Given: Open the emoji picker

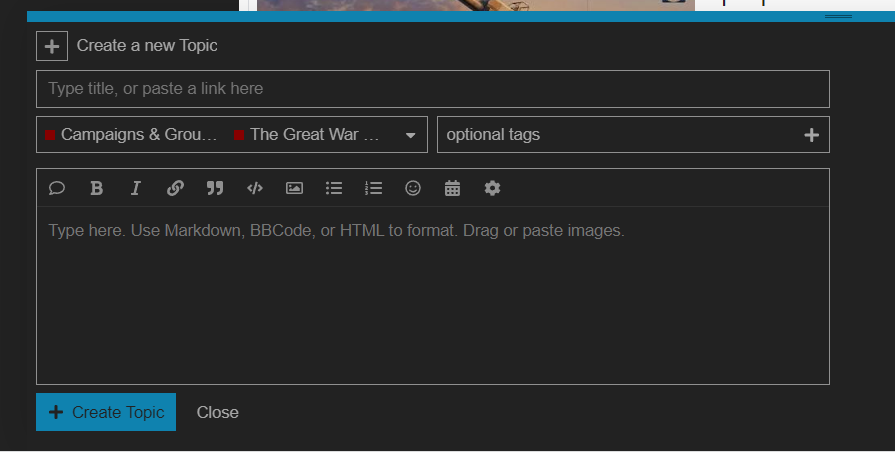Looking at the screenshot, I should click(413, 188).
